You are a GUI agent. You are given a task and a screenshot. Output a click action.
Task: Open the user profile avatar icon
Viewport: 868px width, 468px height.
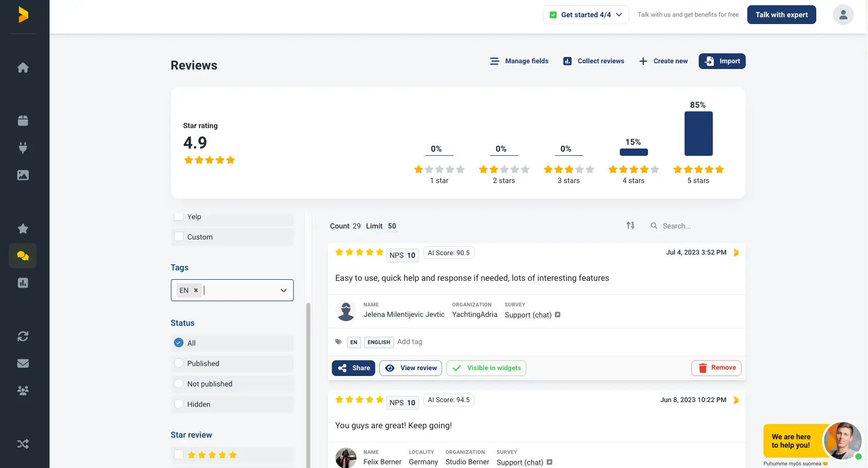click(843, 15)
